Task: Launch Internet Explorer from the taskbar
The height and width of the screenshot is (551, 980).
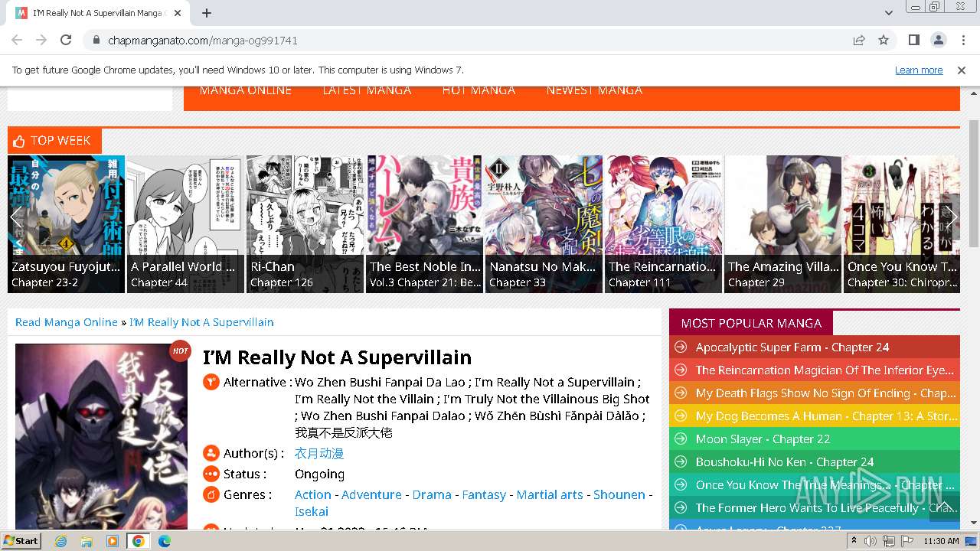Action: tap(62, 540)
